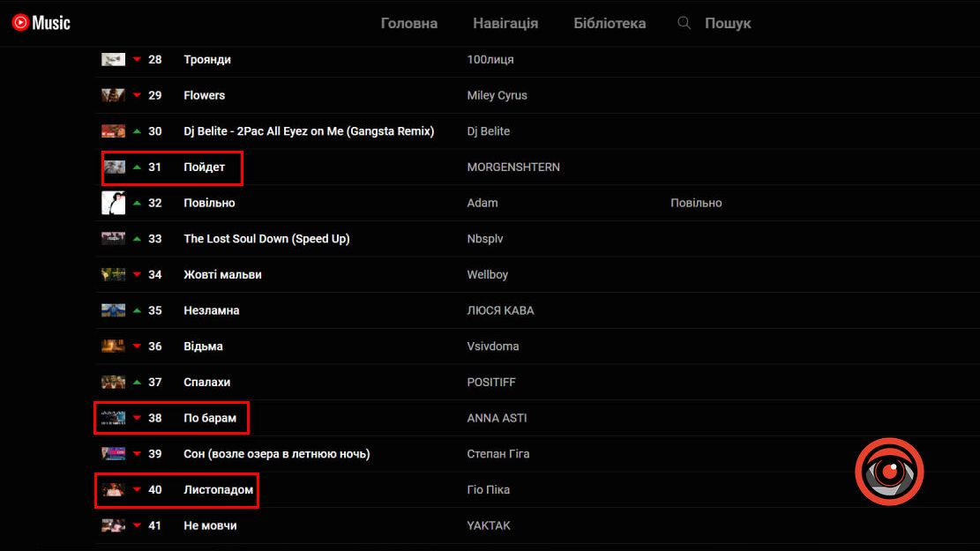The height and width of the screenshot is (551, 980).
Task: Go to the Бібліотека tab
Action: tap(610, 24)
